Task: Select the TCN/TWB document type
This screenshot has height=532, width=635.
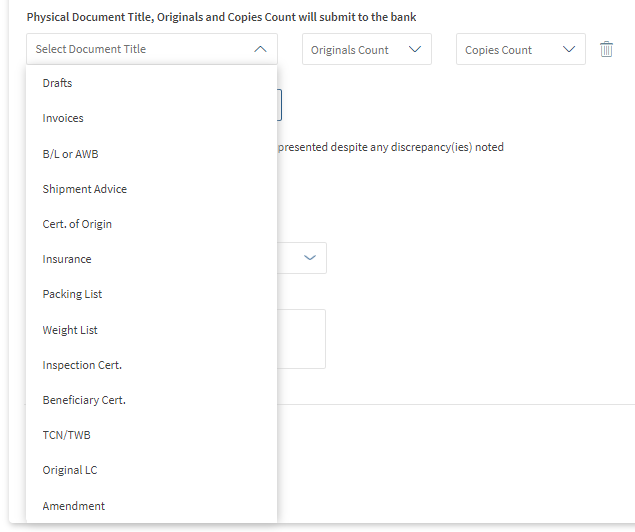Action: tap(66, 435)
